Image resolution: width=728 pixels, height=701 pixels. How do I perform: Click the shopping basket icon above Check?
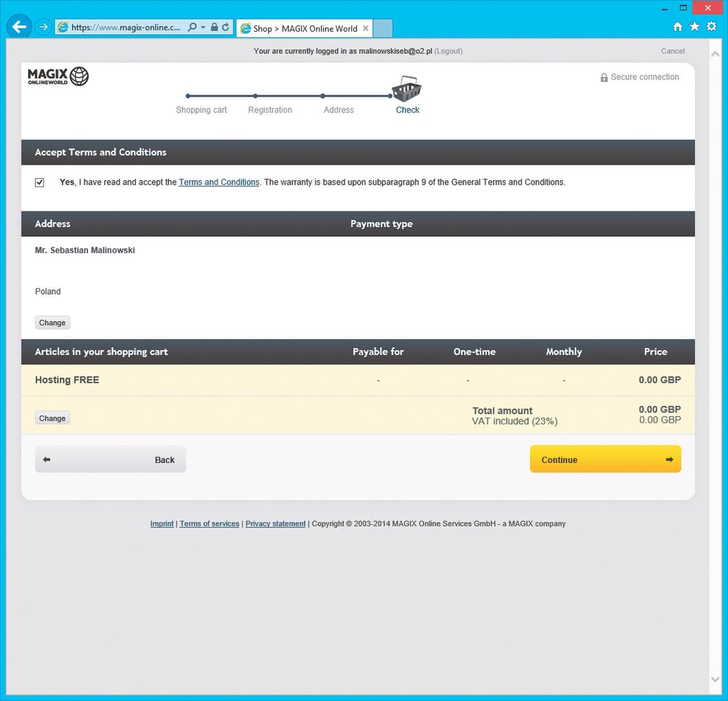406,88
